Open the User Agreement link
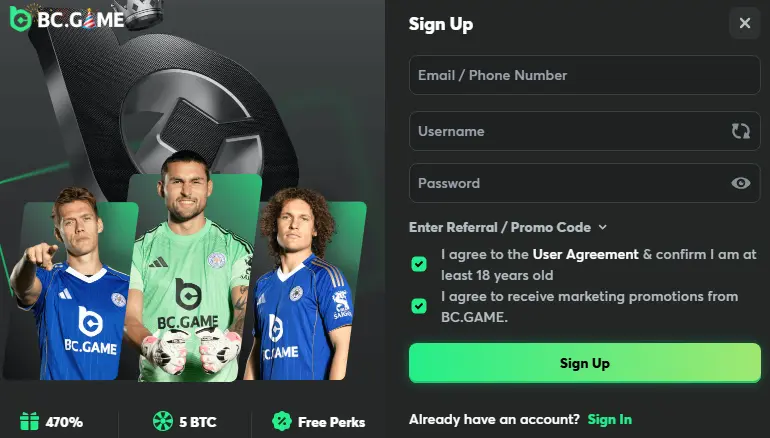 coord(585,254)
